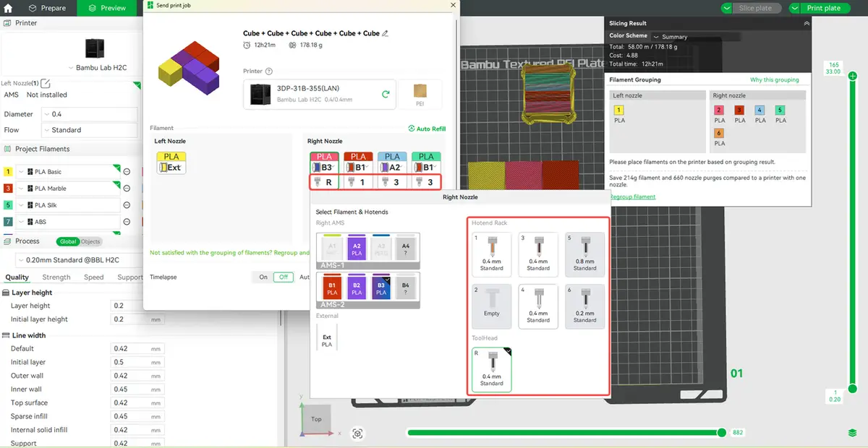The width and height of the screenshot is (868, 448).
Task: Select AMS-2 slot B1 PLA
Action: click(x=332, y=287)
